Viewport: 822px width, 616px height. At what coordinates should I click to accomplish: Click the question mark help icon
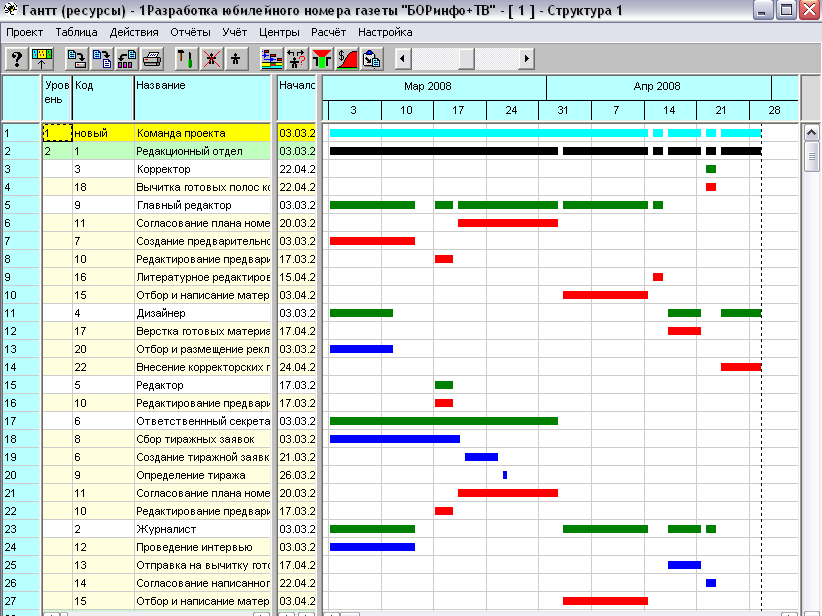tap(16, 59)
